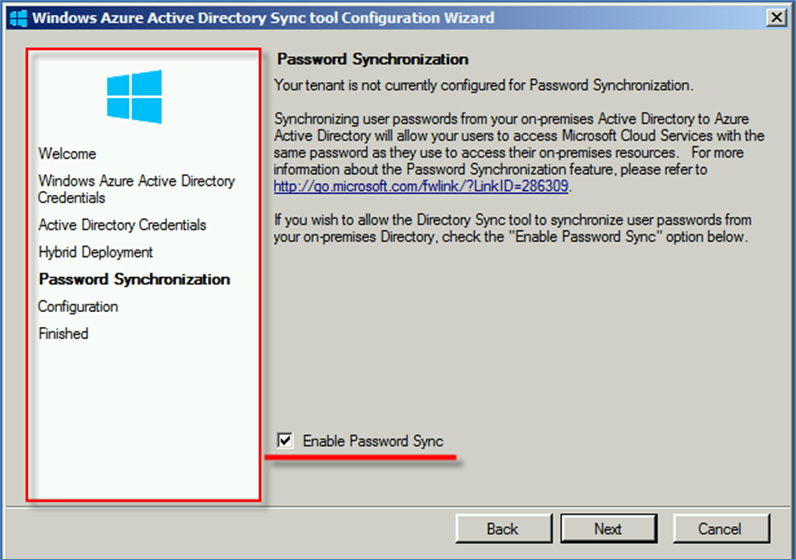Click the Next button
Image resolution: width=796 pixels, height=560 pixels.
(x=608, y=529)
